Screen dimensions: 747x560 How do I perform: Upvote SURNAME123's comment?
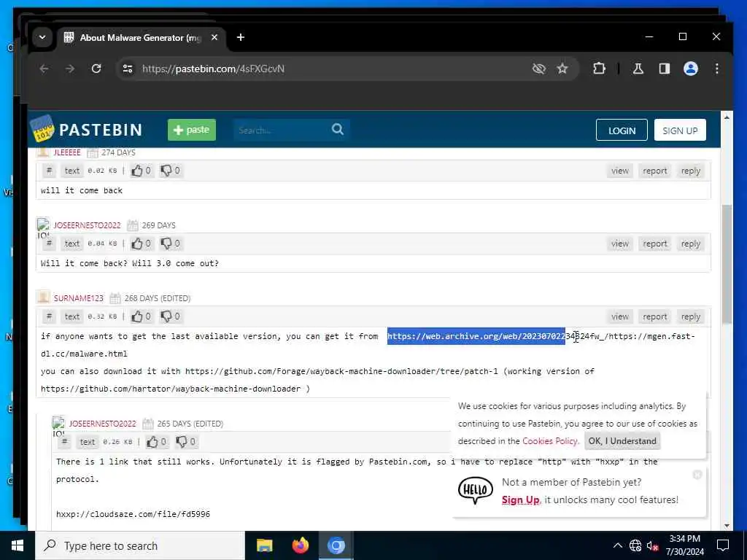pyautogui.click(x=141, y=316)
